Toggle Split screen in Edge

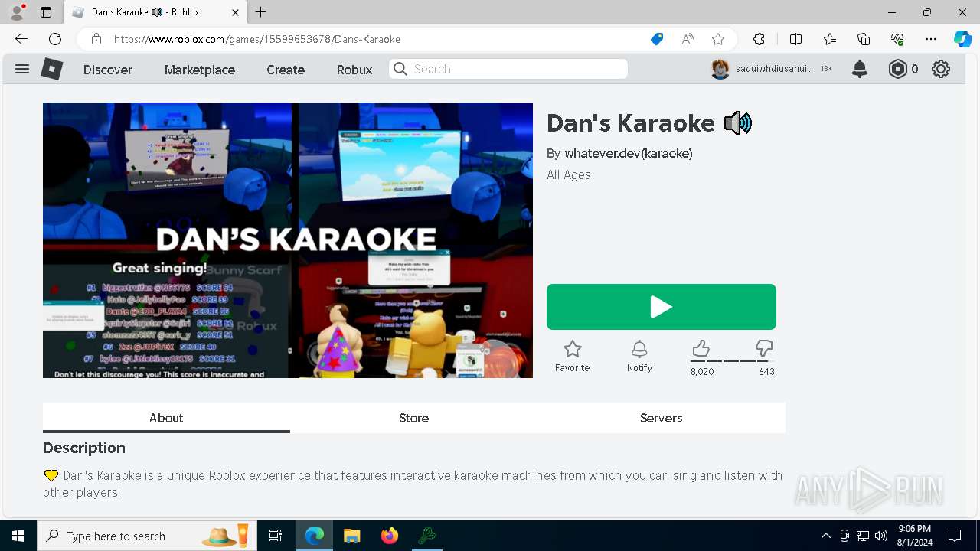pyautogui.click(x=795, y=39)
